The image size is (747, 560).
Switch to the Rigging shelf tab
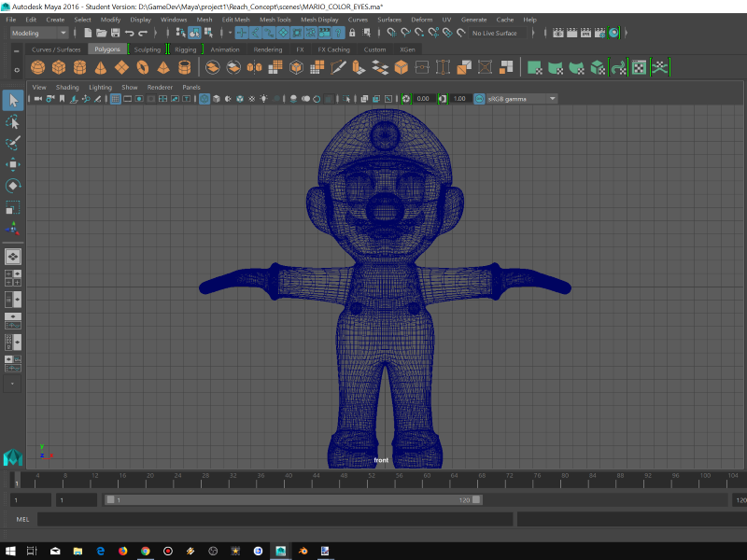(186, 49)
